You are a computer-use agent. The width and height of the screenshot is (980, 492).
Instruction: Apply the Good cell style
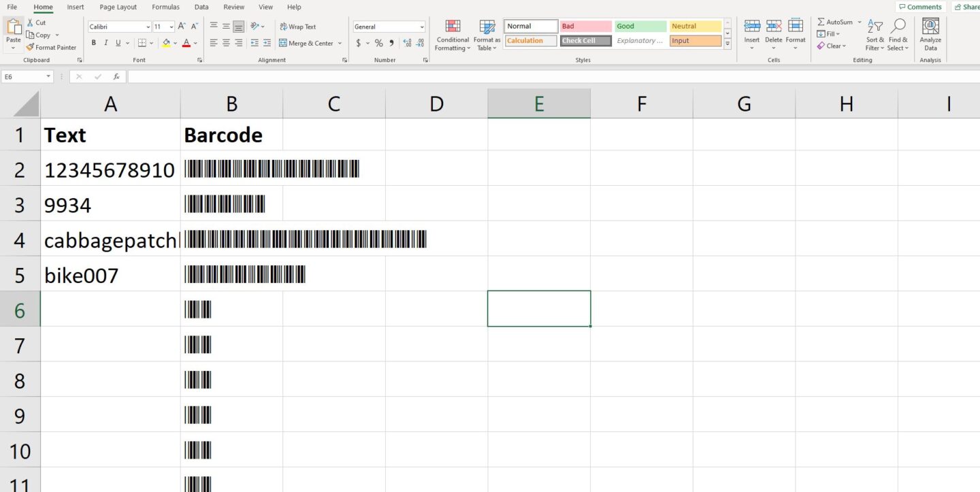point(640,27)
